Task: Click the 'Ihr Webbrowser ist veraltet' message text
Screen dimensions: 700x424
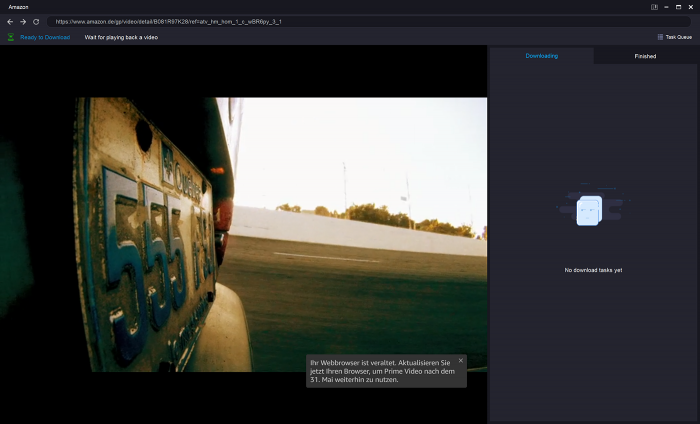Action: pos(383,371)
